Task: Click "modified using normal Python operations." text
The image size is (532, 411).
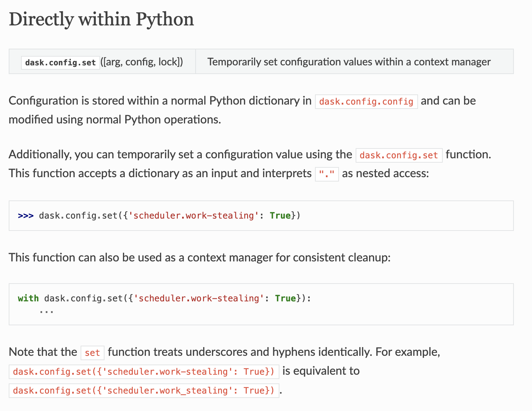Action: (x=115, y=119)
